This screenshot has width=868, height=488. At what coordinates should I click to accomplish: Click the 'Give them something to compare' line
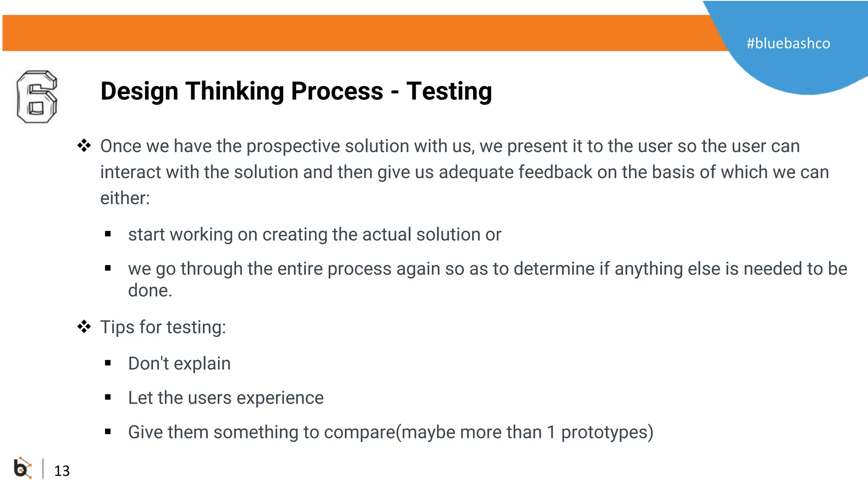coord(391,433)
